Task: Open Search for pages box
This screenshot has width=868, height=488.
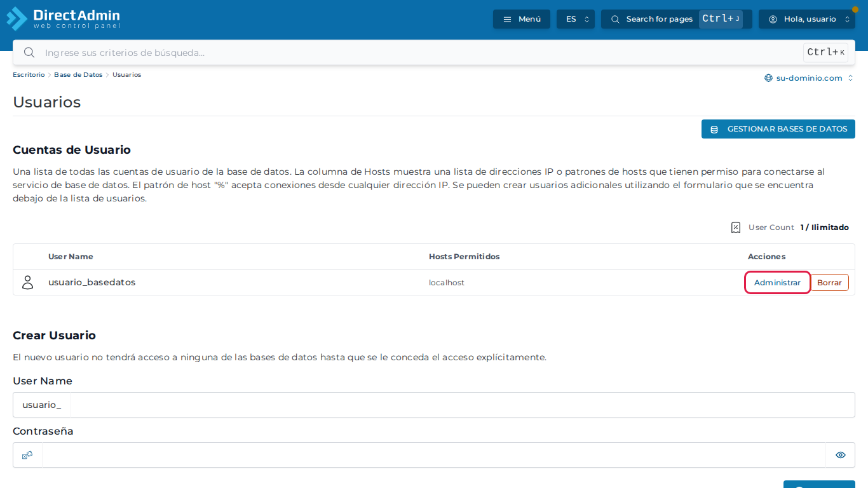Action: tap(677, 19)
